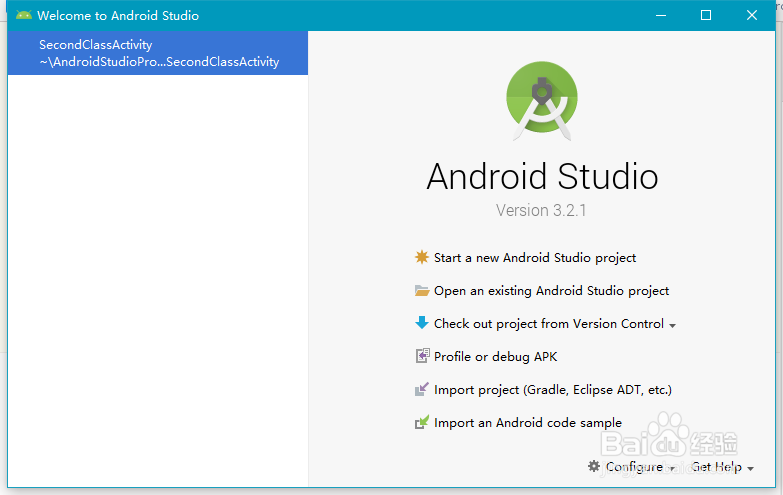The width and height of the screenshot is (783, 495).
Task: Open the SecondClassActivity recent project
Action: [x=158, y=53]
